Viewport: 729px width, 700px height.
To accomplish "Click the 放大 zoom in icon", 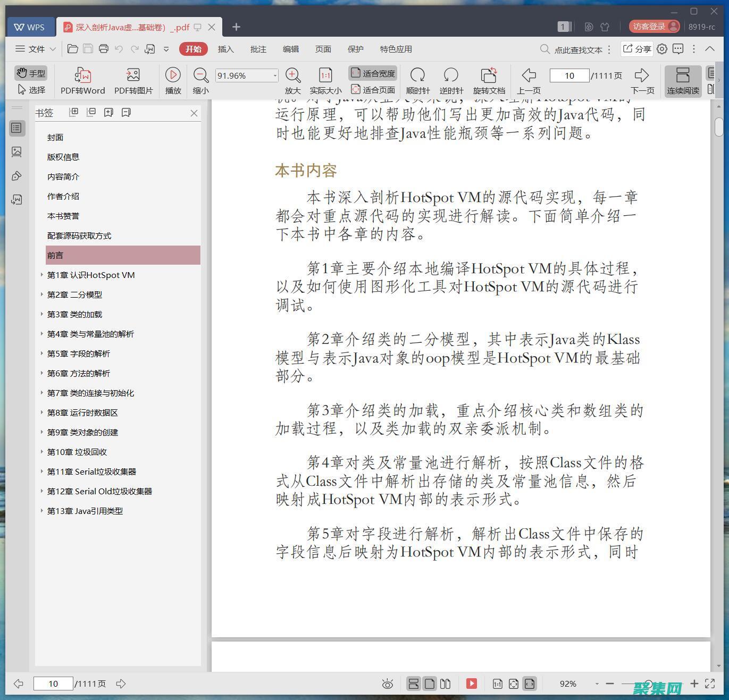I will 292,75.
